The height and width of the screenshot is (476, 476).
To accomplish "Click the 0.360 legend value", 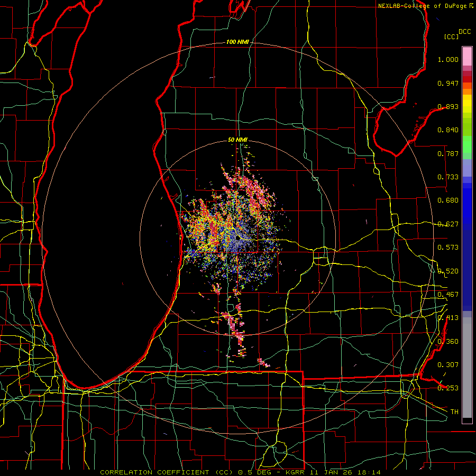I will coord(448,342).
